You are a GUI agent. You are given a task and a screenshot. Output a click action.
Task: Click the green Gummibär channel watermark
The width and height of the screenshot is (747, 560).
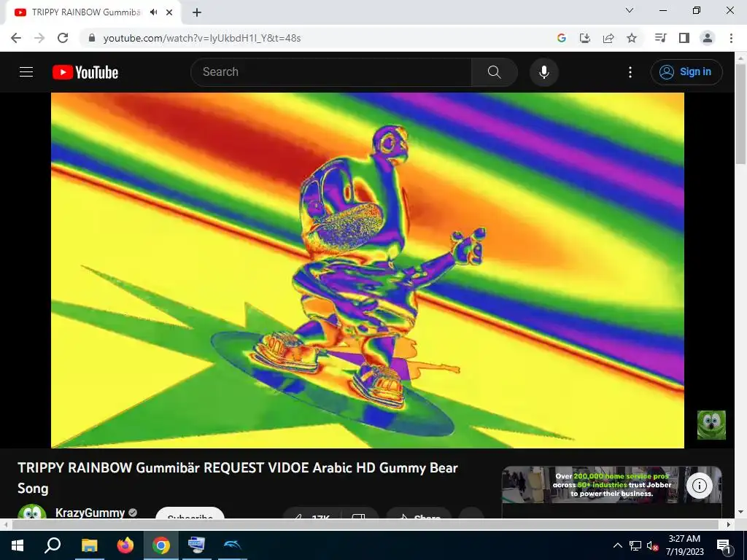[x=711, y=425]
